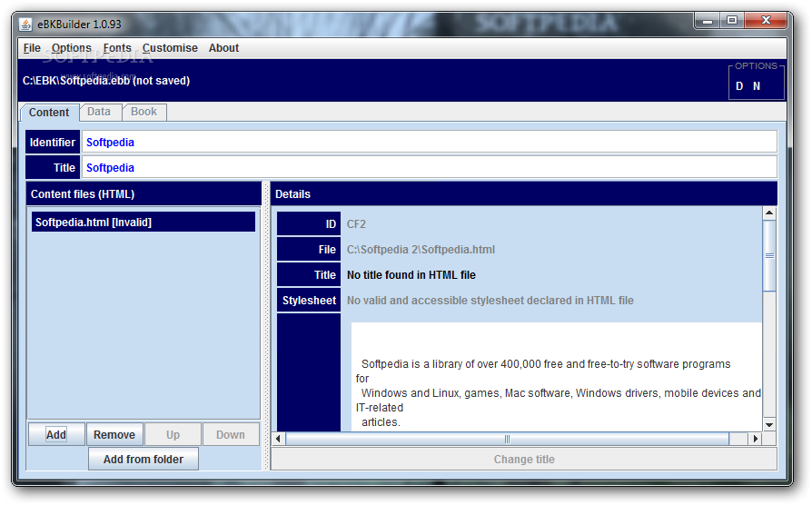Open the Fonts menu
The width and height of the screenshot is (812, 505).
pyautogui.click(x=117, y=48)
